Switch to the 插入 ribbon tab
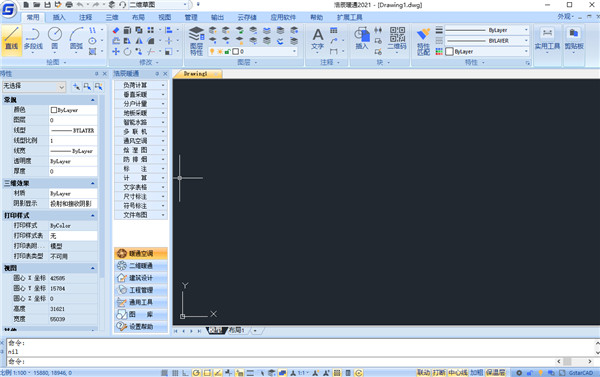 59,17
